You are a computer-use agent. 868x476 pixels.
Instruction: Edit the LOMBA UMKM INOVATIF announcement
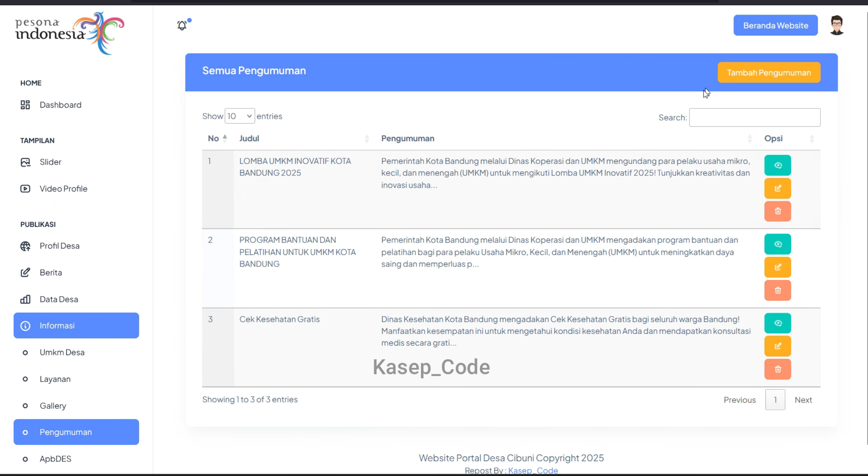[x=777, y=188]
